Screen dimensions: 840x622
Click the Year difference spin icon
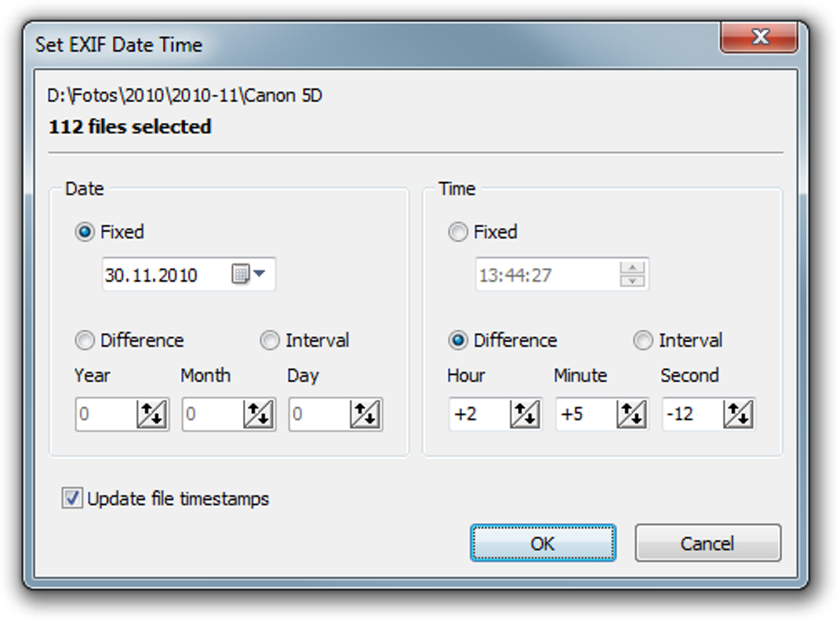click(152, 414)
